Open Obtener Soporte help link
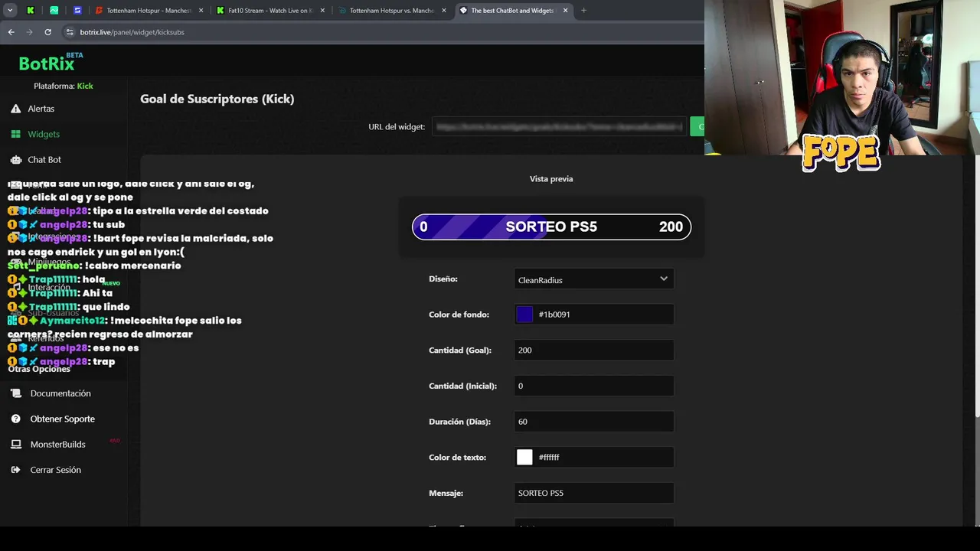The width and height of the screenshot is (980, 551). [63, 419]
